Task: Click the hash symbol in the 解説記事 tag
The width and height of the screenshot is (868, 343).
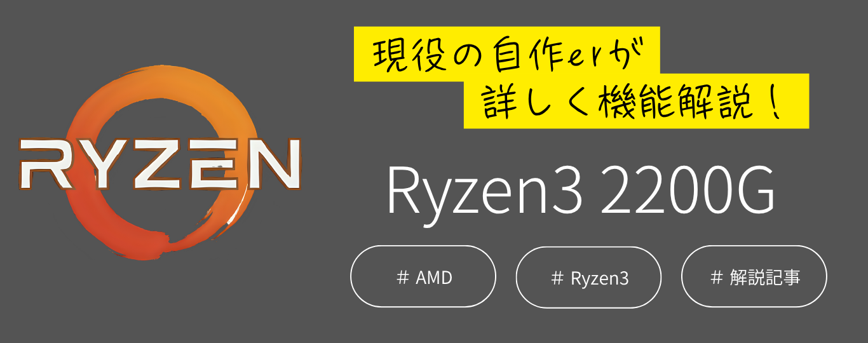Action: click(716, 278)
